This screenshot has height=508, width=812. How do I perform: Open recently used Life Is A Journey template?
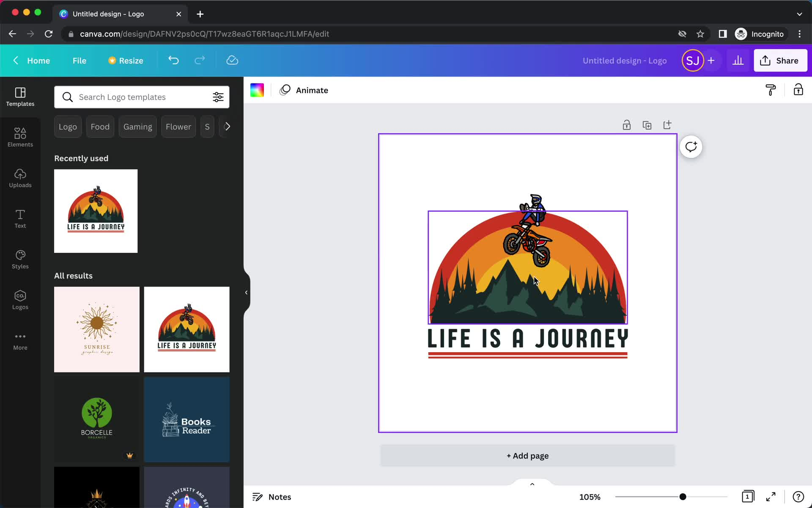(x=96, y=211)
